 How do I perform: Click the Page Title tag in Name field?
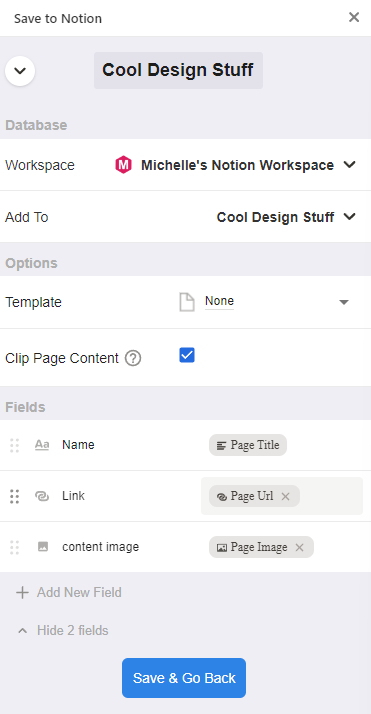(x=248, y=445)
